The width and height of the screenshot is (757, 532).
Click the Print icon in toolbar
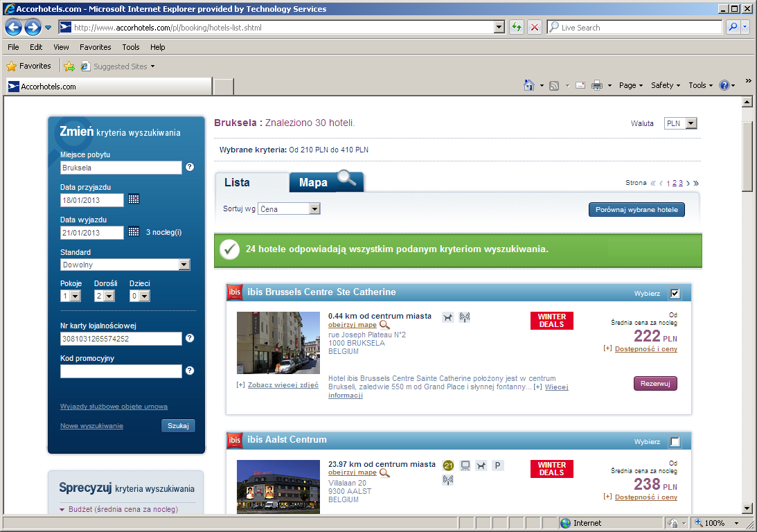coord(597,85)
